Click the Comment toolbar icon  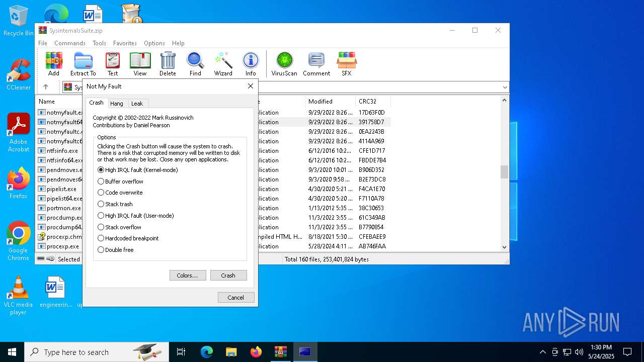pyautogui.click(x=316, y=64)
